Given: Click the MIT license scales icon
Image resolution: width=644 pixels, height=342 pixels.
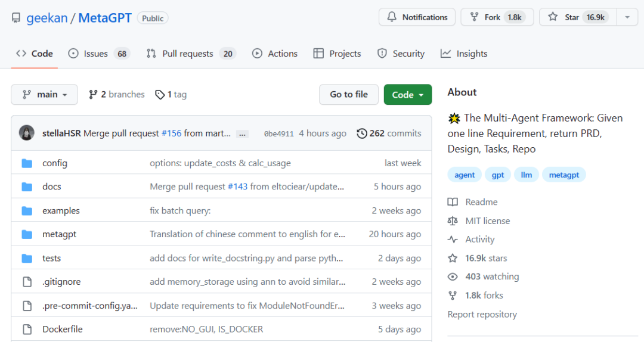Looking at the screenshot, I should point(453,221).
